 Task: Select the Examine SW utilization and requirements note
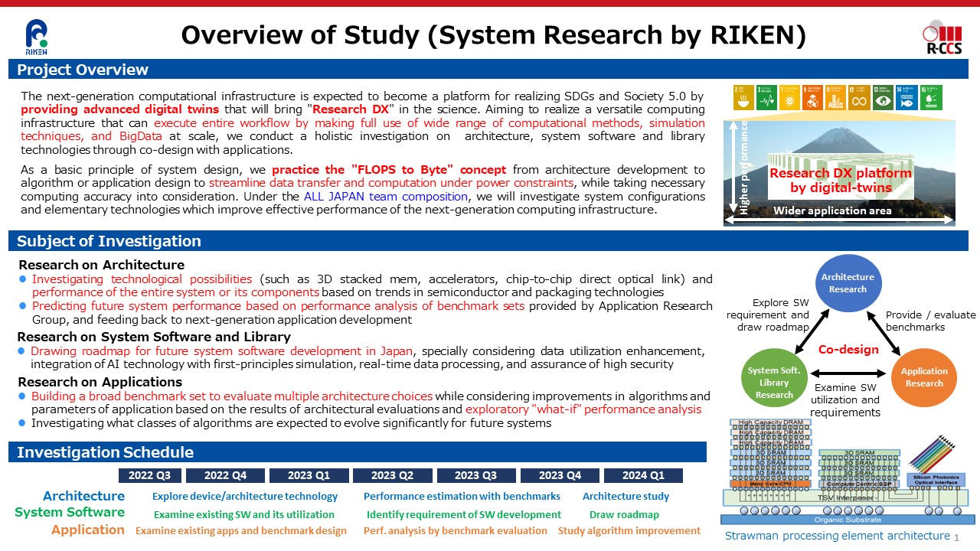[x=844, y=401]
